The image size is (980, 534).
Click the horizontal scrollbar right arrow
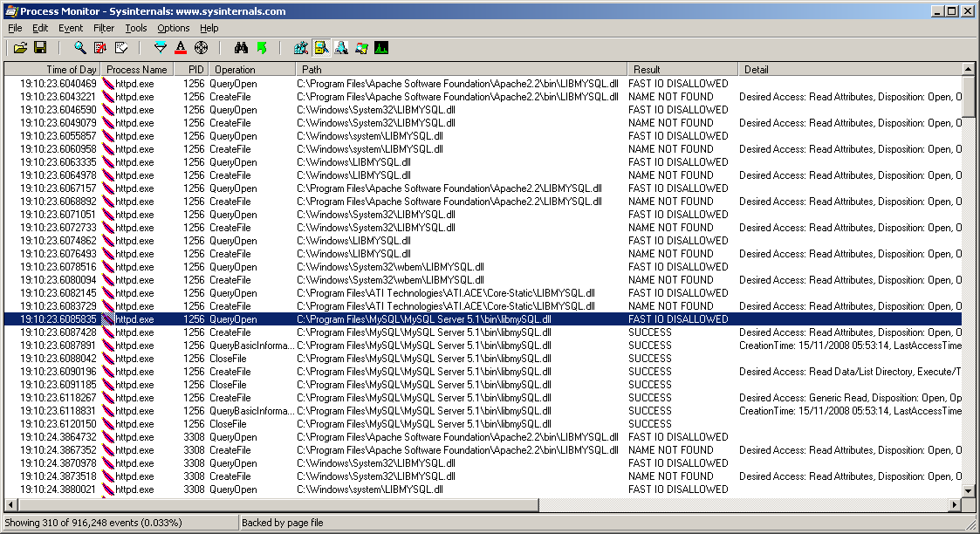(x=955, y=504)
